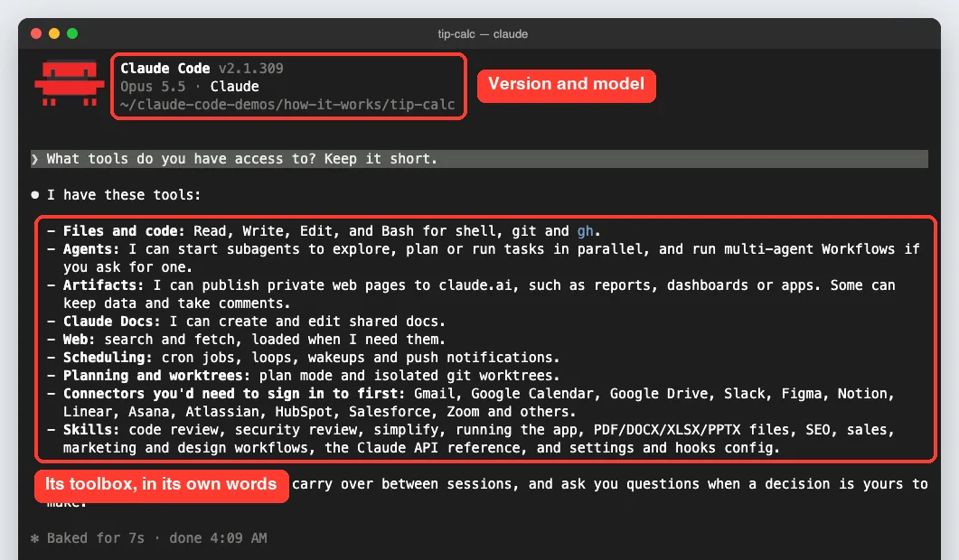Click the 'Artifacts:' bold list heading

[103, 285]
